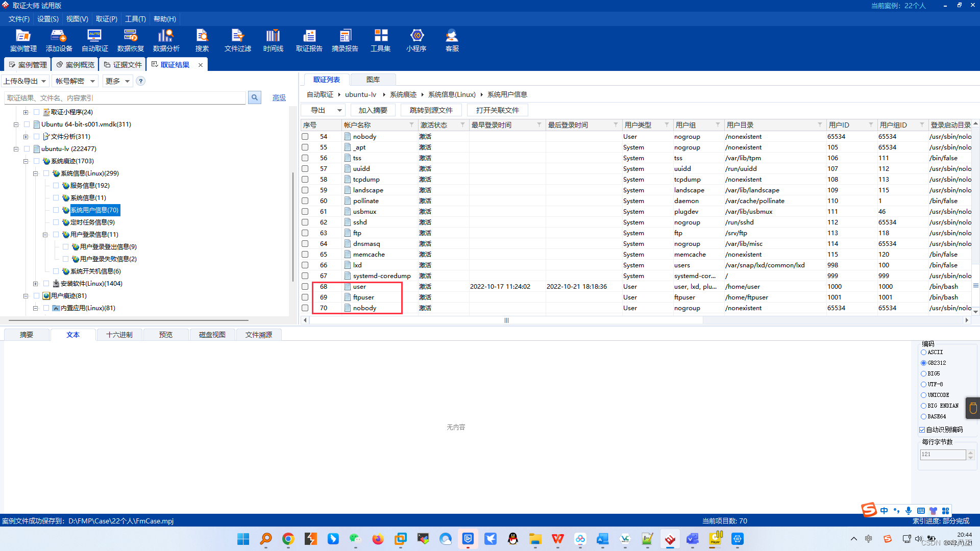Click the 跳转到源文件 button
This screenshot has height=551, width=980.
click(x=431, y=110)
